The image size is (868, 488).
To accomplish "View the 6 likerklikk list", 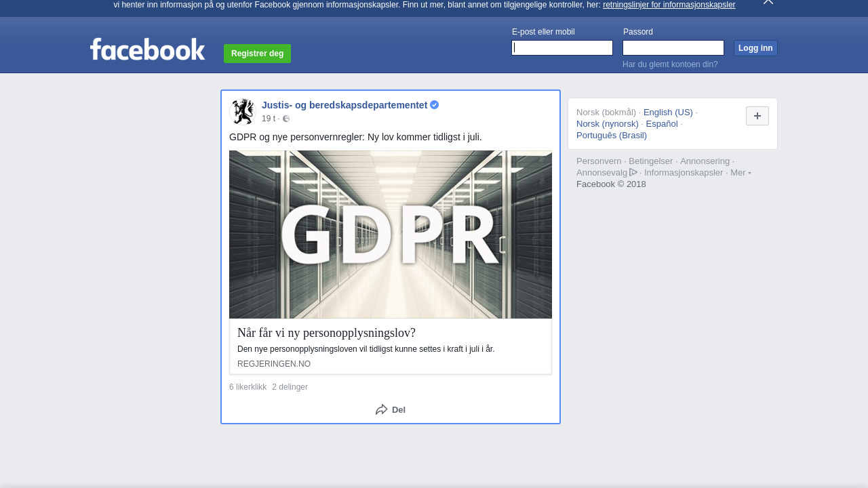I will click(x=248, y=387).
